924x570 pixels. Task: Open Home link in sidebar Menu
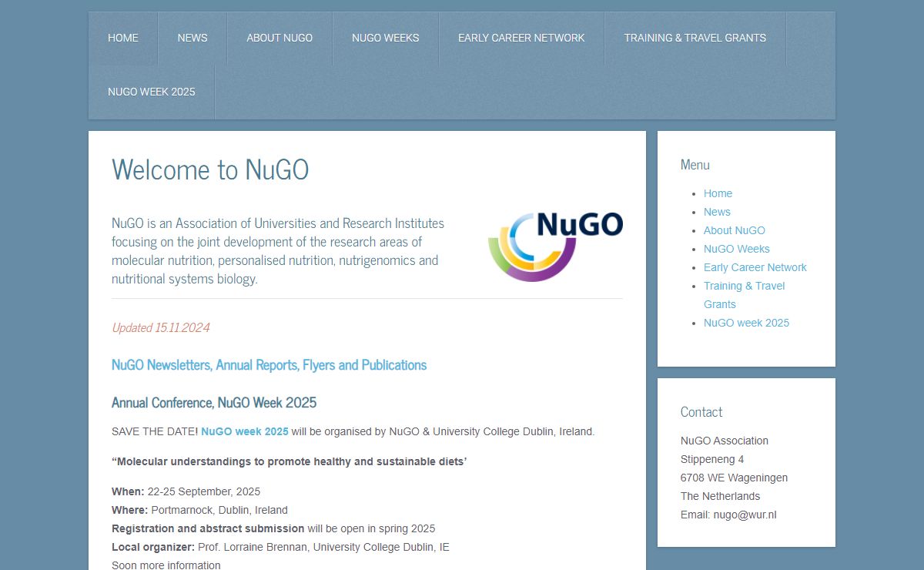(718, 193)
